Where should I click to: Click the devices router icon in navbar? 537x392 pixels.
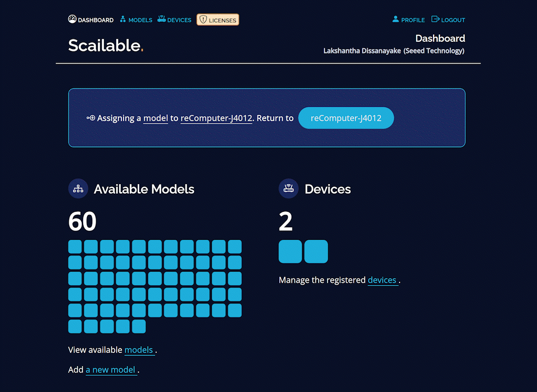(x=162, y=19)
